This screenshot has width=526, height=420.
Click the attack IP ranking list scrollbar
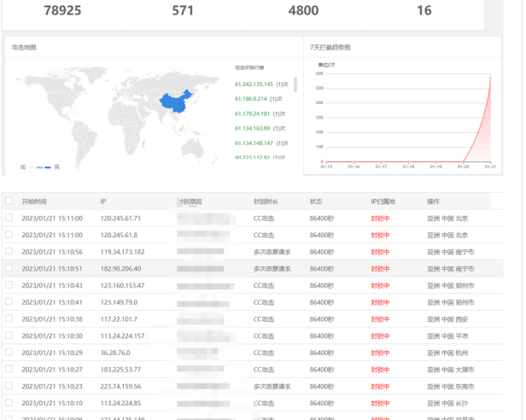click(295, 85)
